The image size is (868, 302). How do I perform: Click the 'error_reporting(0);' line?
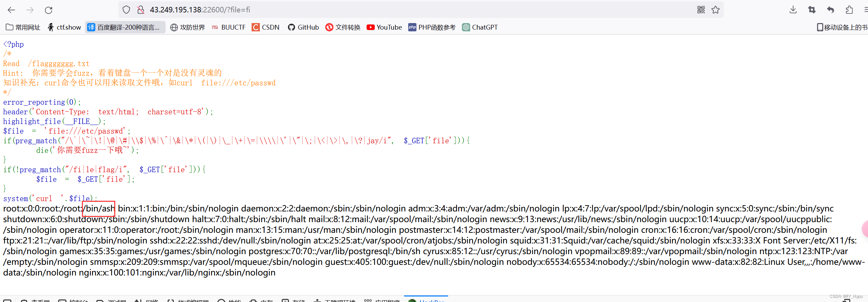(42, 102)
